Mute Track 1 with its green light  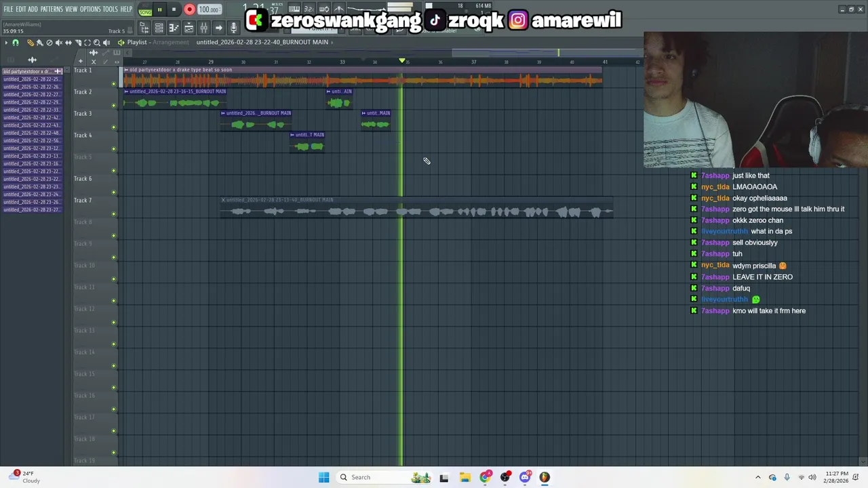coord(113,84)
